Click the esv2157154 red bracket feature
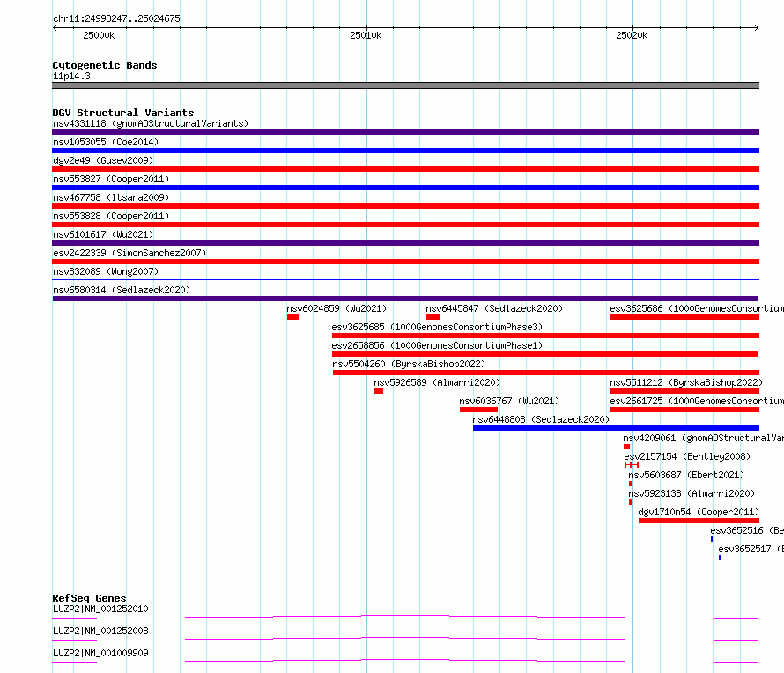 point(632,465)
